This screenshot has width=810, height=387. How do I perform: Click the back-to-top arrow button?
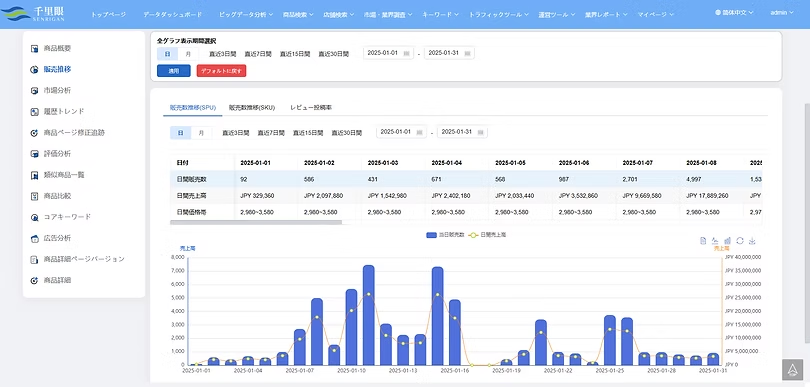pos(792,369)
